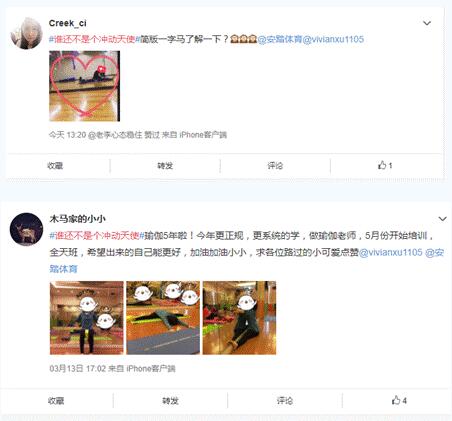The height and width of the screenshot is (421, 452).
Task: Click 收藏 on 木马家的小小's post
Action: pos(56,400)
